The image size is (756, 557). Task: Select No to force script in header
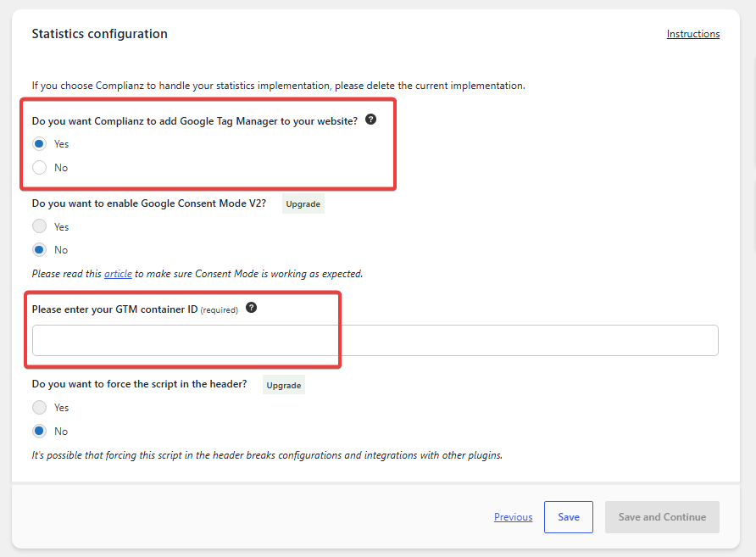40,431
